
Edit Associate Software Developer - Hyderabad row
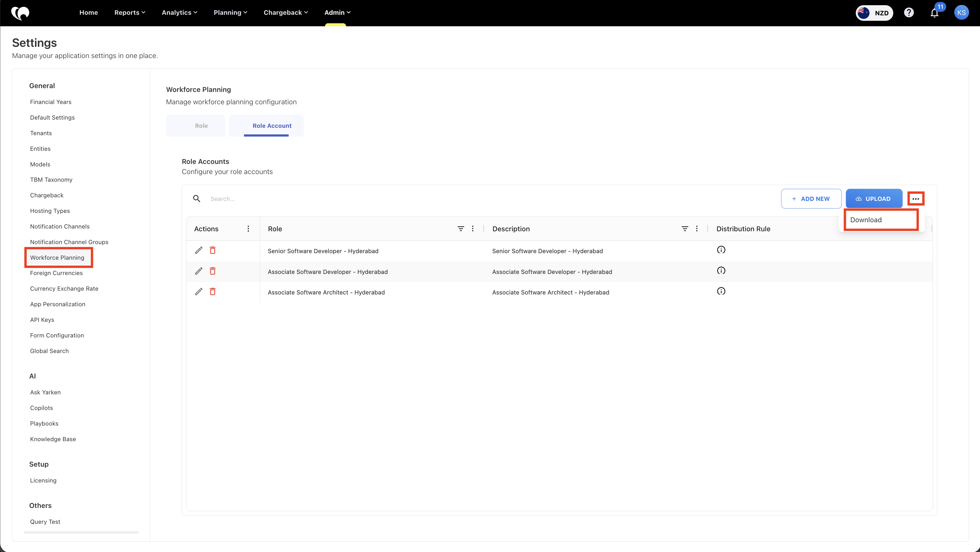tap(199, 271)
